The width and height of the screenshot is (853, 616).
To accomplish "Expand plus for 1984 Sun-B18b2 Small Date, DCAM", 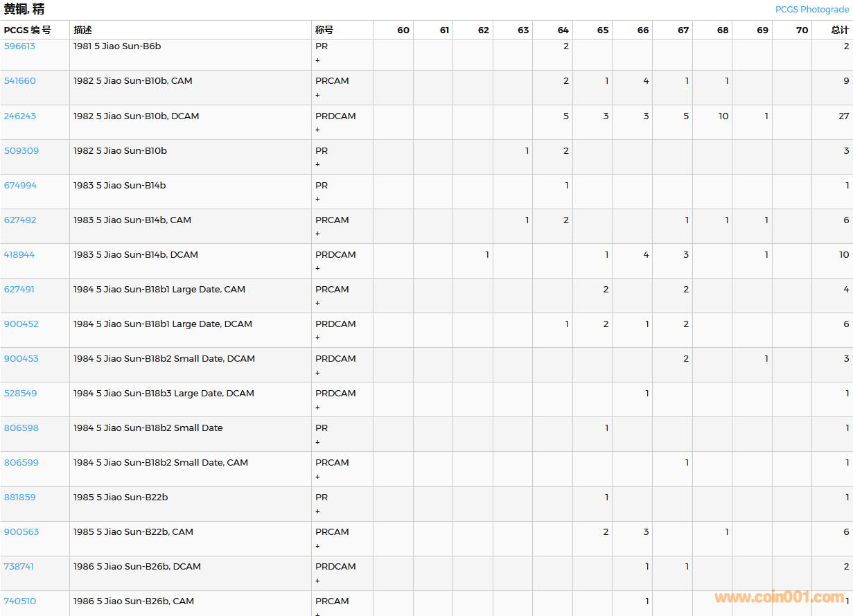I will coord(318,373).
